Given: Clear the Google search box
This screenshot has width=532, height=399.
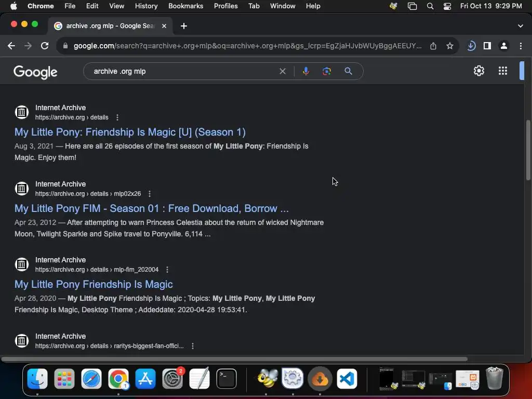Looking at the screenshot, I should (x=282, y=71).
